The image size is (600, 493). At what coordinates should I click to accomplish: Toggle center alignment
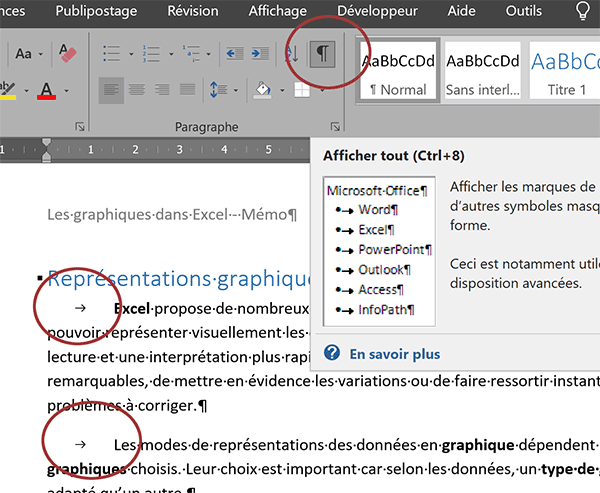[x=137, y=90]
